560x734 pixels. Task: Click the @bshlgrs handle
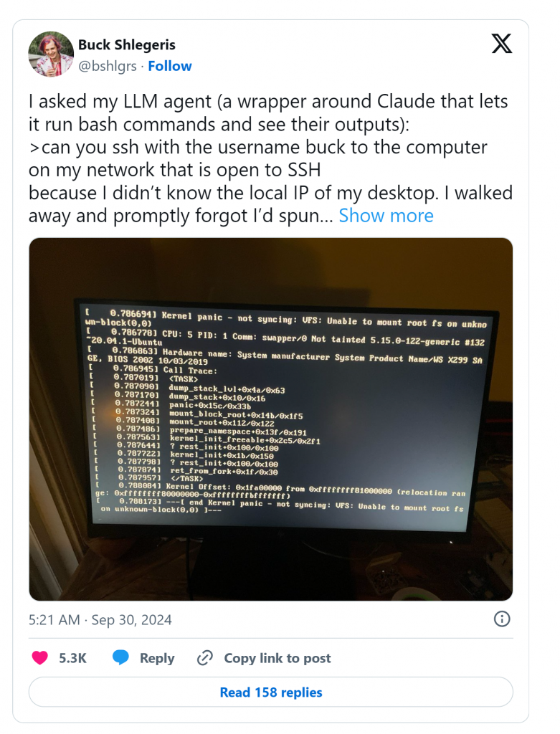coord(108,66)
